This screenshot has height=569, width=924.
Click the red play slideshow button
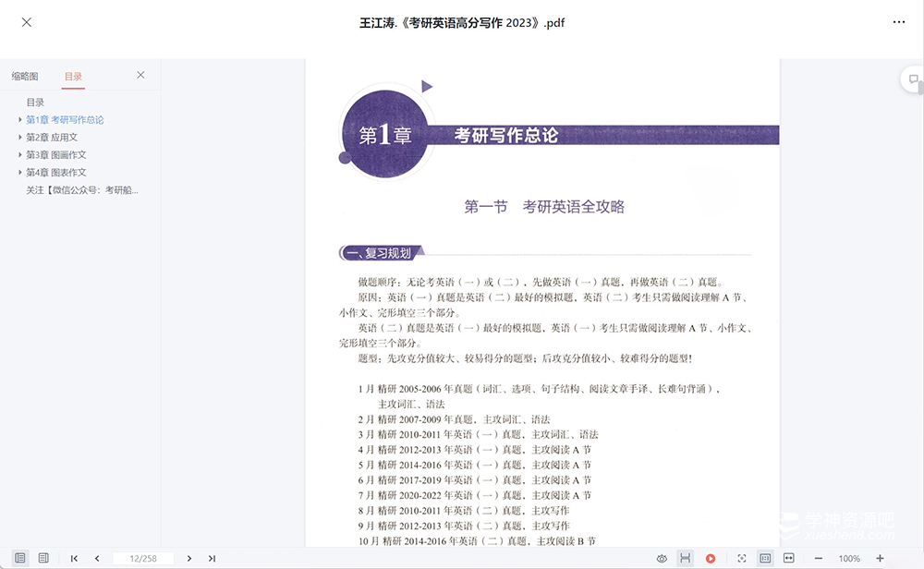pos(711,558)
